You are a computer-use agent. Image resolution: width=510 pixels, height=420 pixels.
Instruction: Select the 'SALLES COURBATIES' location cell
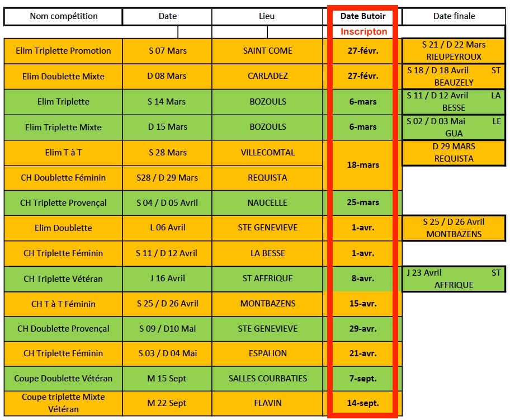pos(267,379)
